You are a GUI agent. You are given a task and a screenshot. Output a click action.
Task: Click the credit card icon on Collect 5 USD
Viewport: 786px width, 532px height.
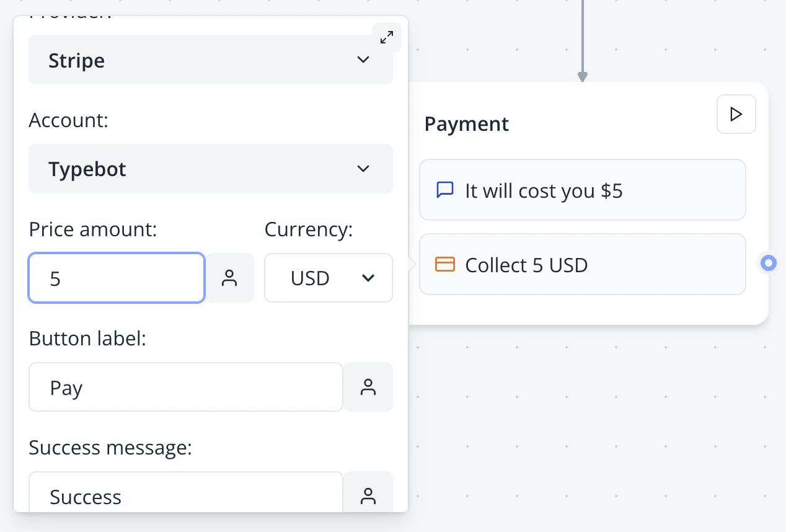point(445,264)
